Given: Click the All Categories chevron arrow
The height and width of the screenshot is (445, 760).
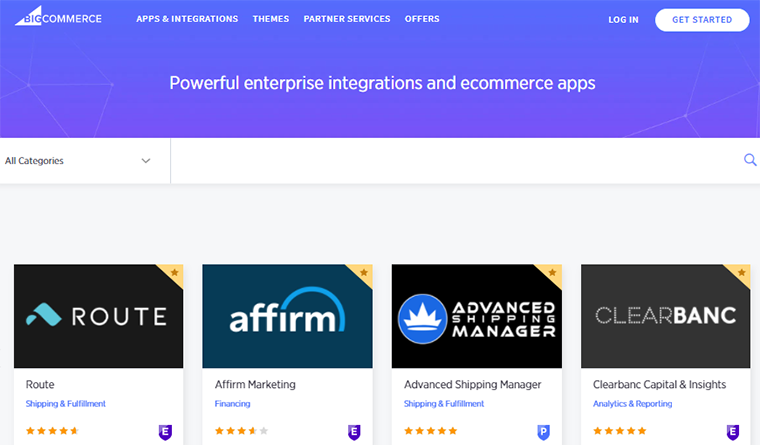Looking at the screenshot, I should pyautogui.click(x=146, y=160).
